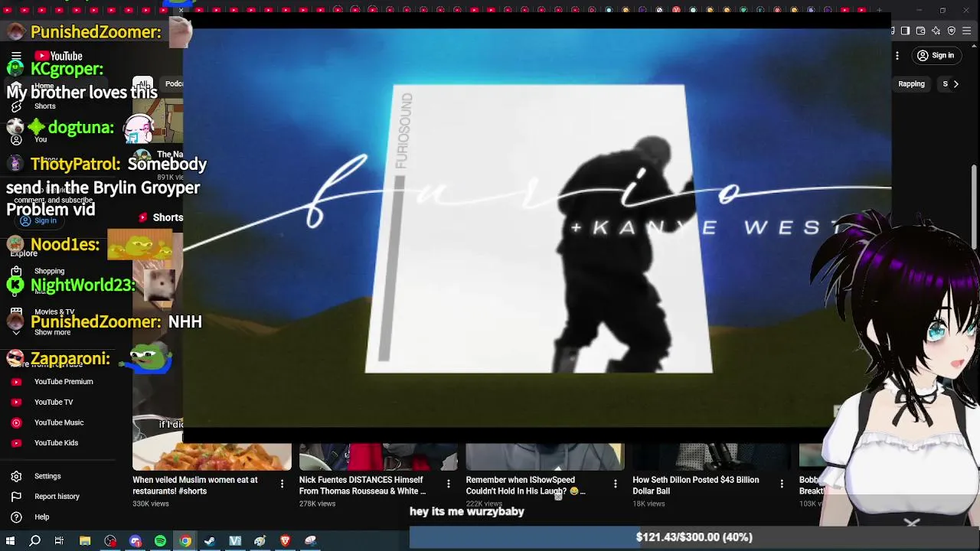980x551 pixels.
Task: Open options for veiled Muslim women video
Action: tap(282, 484)
